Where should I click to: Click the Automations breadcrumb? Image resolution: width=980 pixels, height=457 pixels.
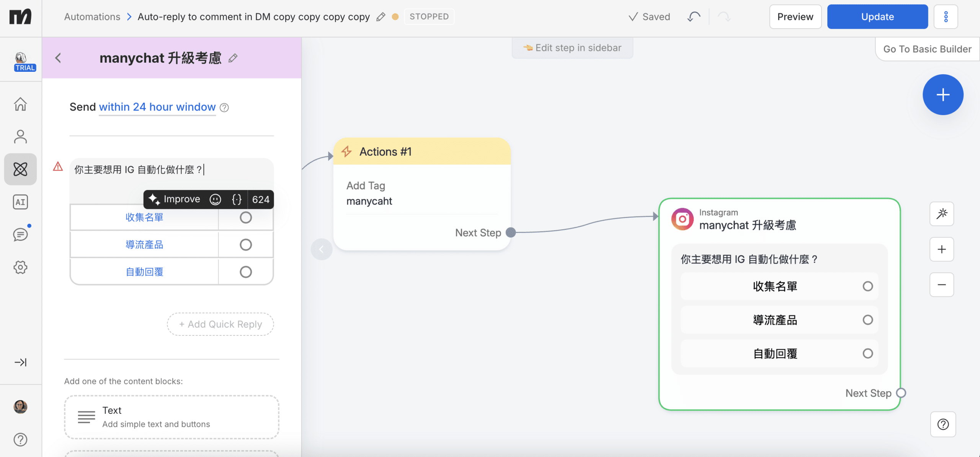(x=92, y=17)
